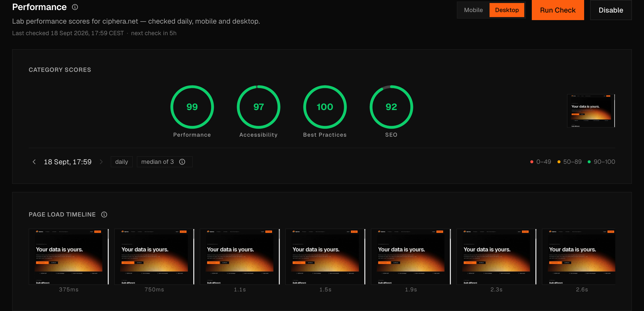Click the PAGE LOAD TIMELINE heading
The height and width of the screenshot is (311, 644).
[62, 215]
